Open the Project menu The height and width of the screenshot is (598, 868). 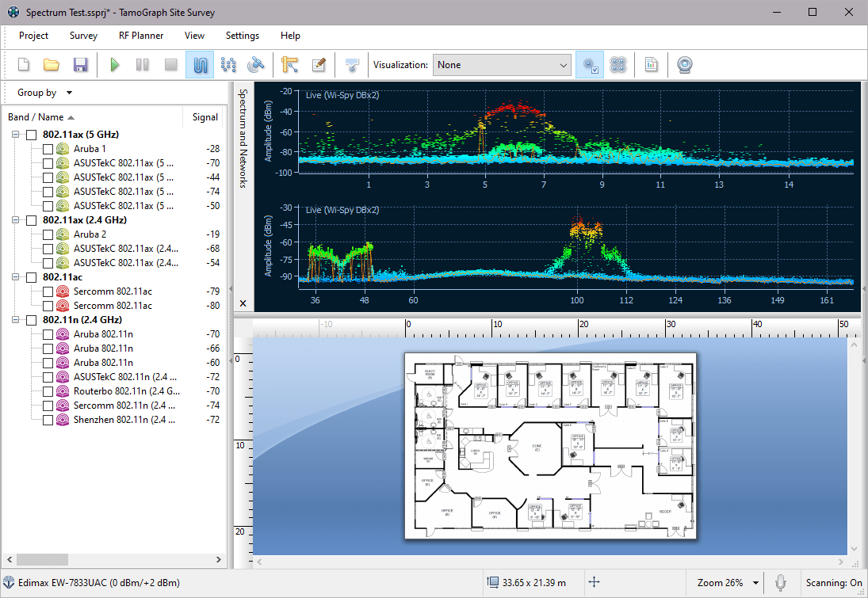34,36
